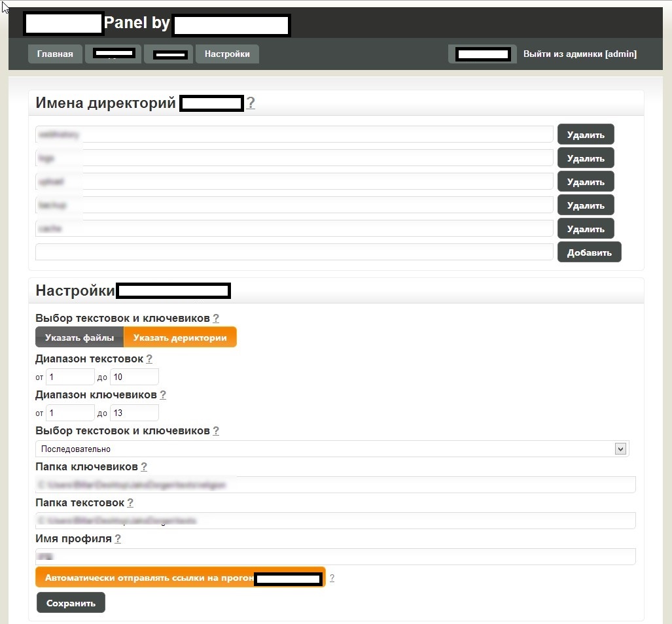Open help icon next to Имя профиля
672x624 pixels.
point(118,539)
